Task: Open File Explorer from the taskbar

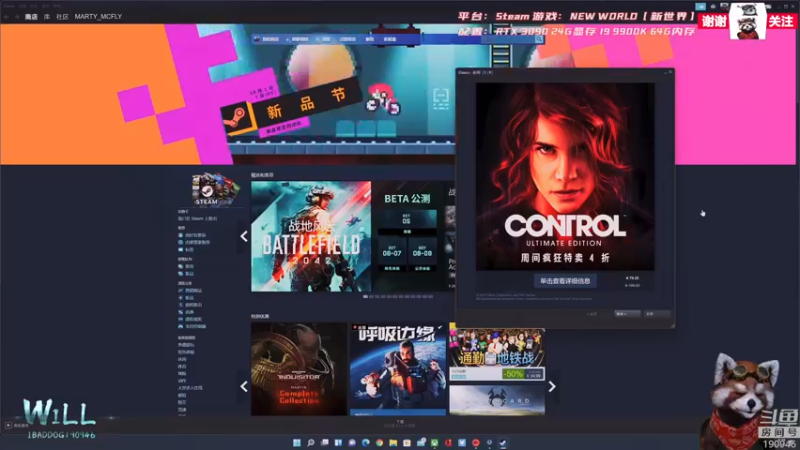Action: [x=393, y=443]
